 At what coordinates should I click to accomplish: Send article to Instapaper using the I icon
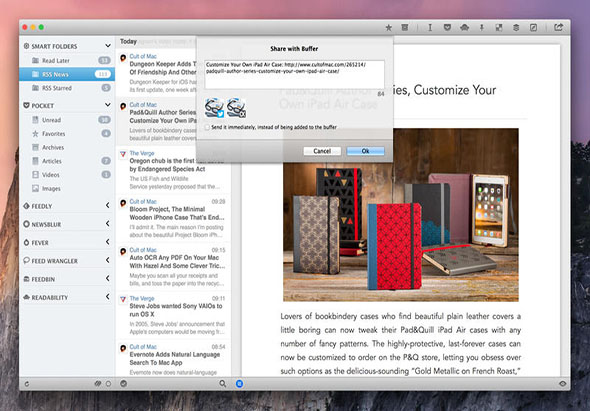430,27
